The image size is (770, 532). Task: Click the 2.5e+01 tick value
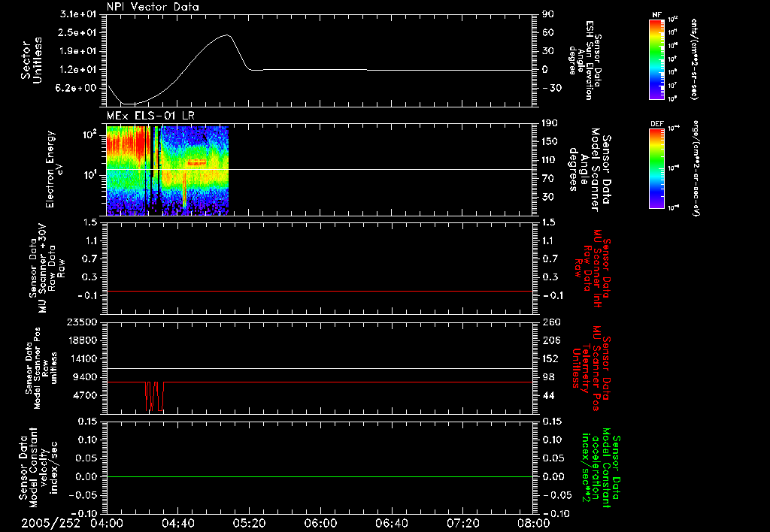pos(79,32)
